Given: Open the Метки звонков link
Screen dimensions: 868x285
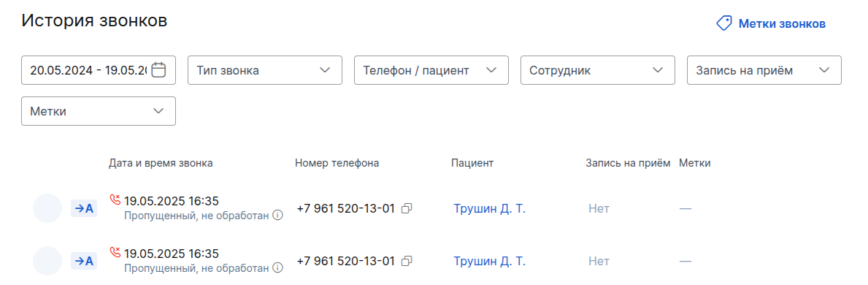Looking at the screenshot, I should coord(782,23).
